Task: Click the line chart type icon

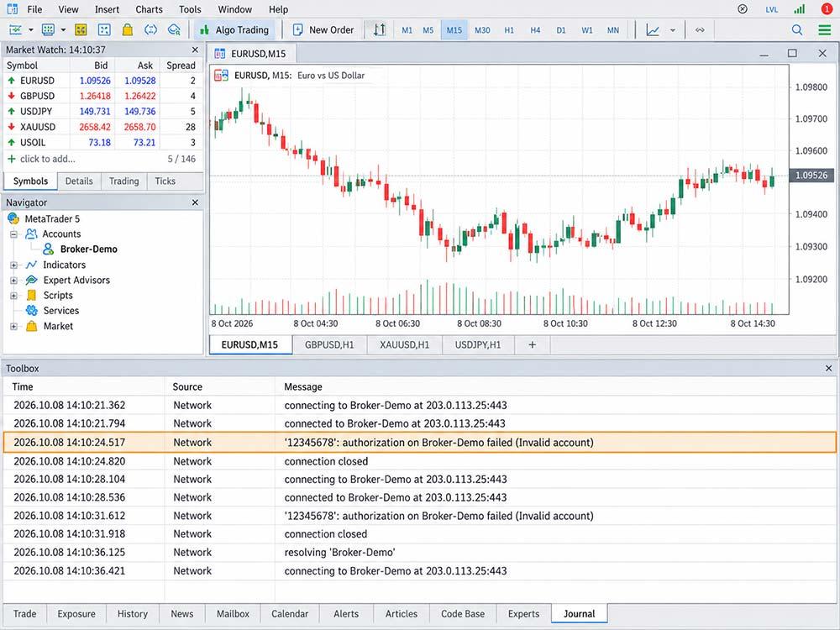Action: [x=653, y=30]
